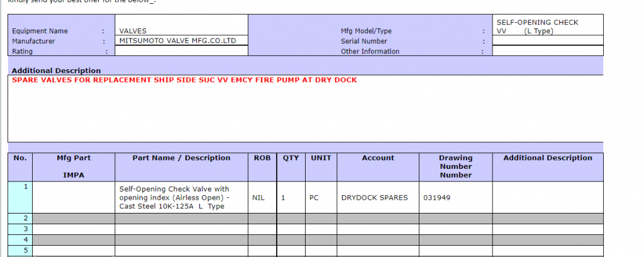Click the Self-Opening Check Valve description cell

pos(181,198)
